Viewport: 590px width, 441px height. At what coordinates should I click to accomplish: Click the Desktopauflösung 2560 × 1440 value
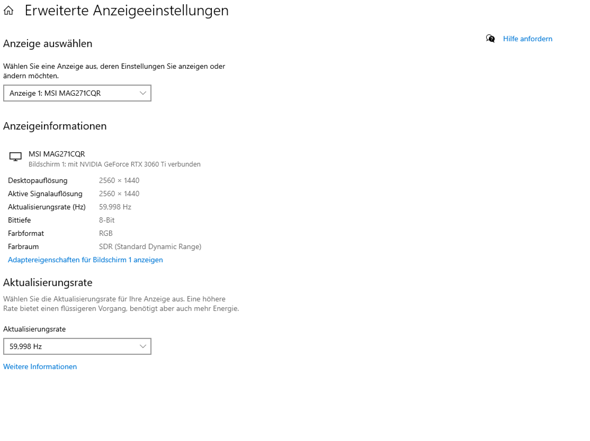(119, 180)
